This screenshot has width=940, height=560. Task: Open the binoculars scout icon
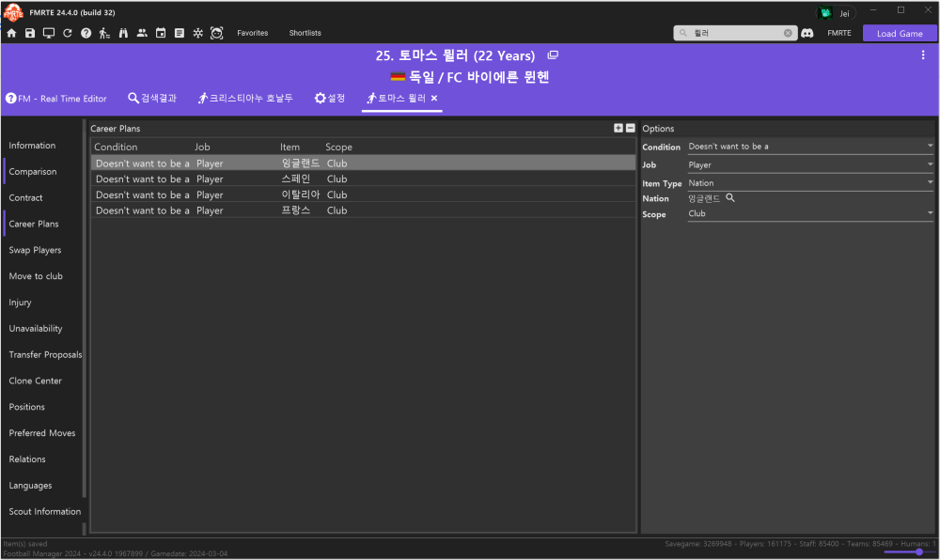123,33
